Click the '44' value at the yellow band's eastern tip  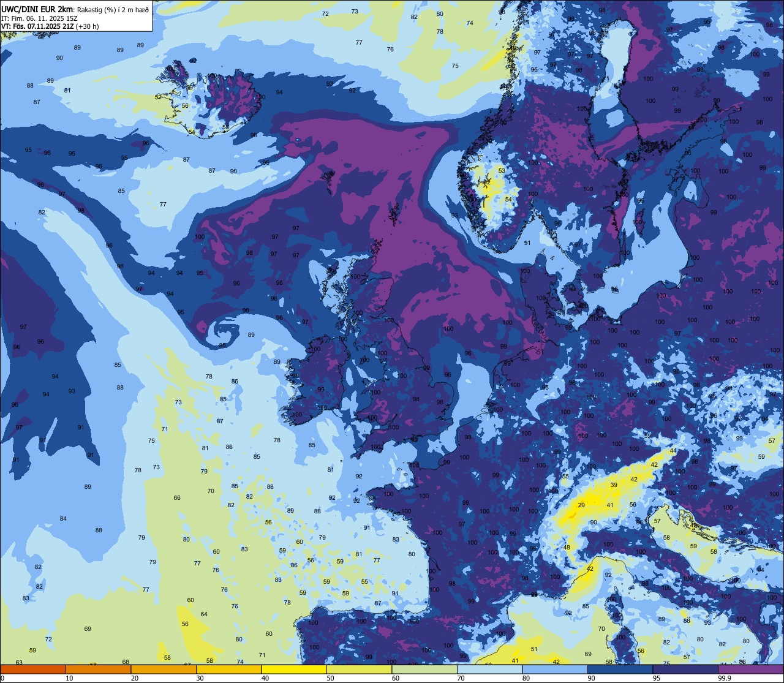click(673, 451)
